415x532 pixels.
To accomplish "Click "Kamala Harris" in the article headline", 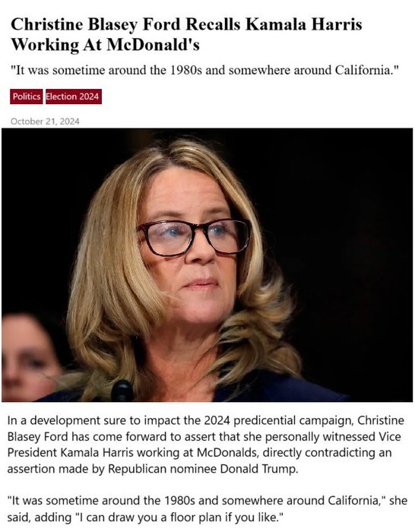I will tap(304, 24).
